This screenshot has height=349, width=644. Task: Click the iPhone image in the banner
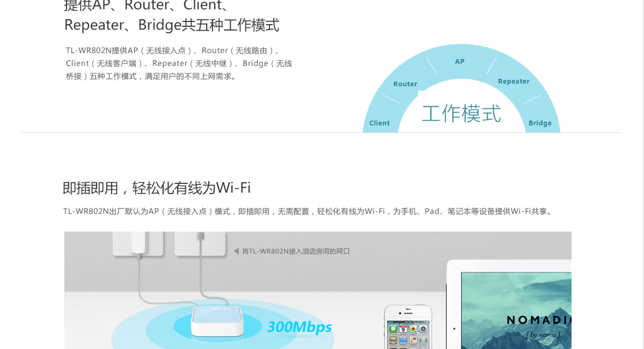point(408,327)
